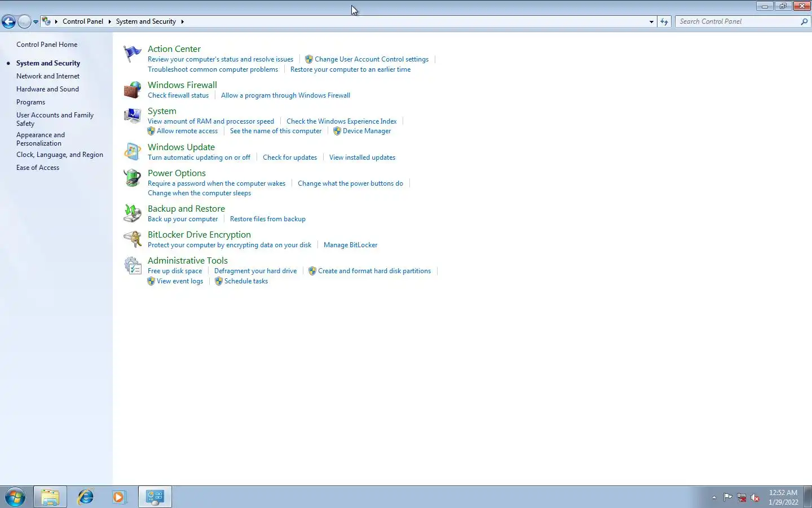
Task: Click View amount of RAM and processor speed
Action: click(211, 121)
